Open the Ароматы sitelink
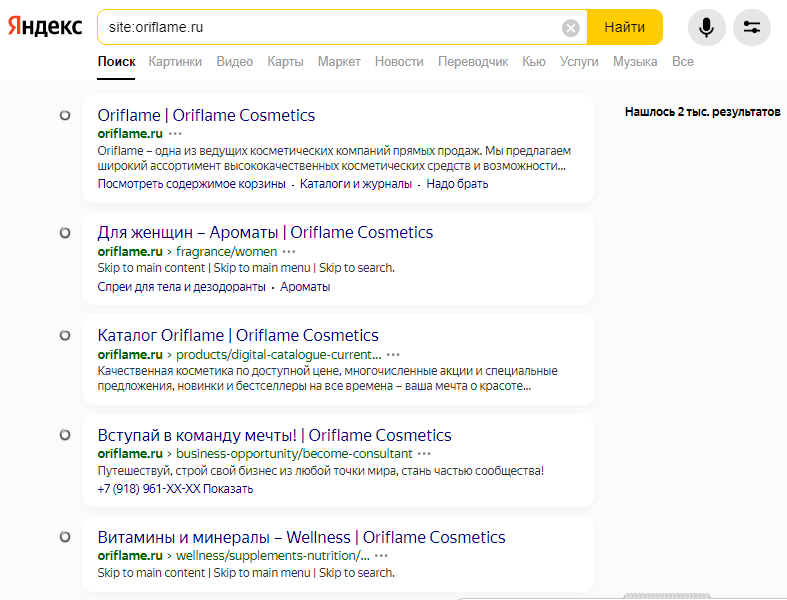The width and height of the screenshot is (787, 600). pos(305,287)
